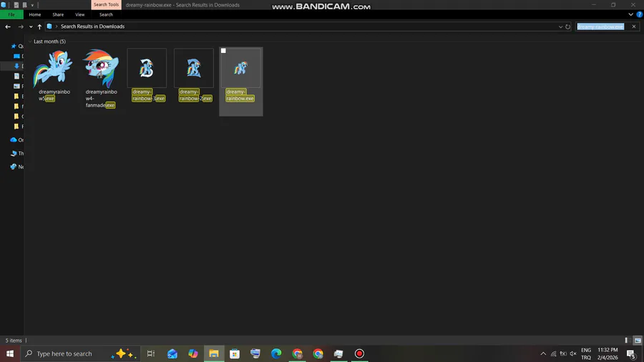
Task: Switch to Large icons view layout
Action: (x=638, y=341)
